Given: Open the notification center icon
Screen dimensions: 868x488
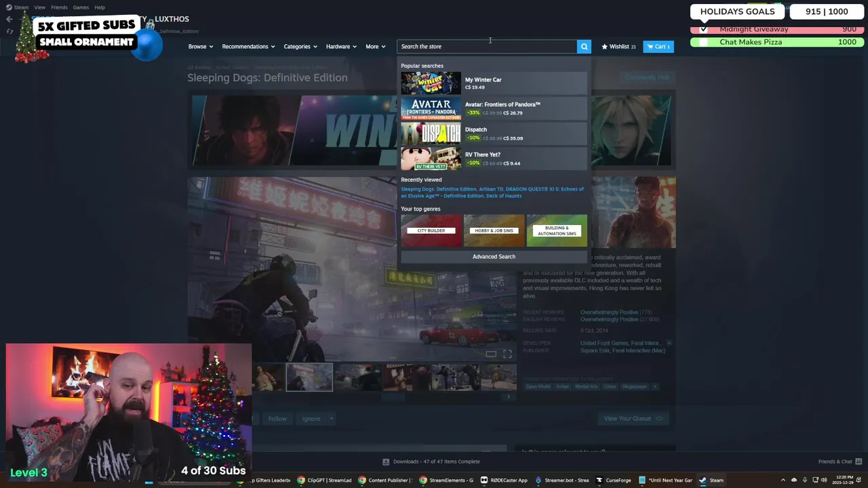Looking at the screenshot, I should [x=859, y=480].
